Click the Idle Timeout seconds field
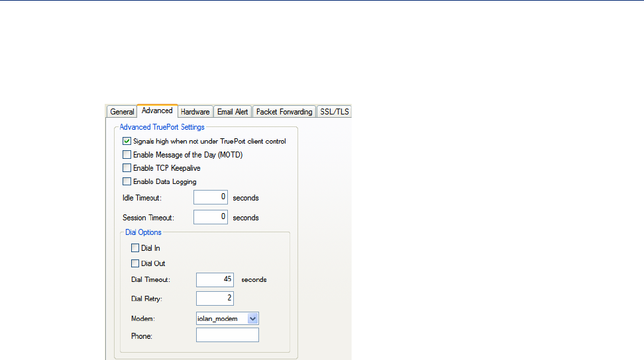 211,197
